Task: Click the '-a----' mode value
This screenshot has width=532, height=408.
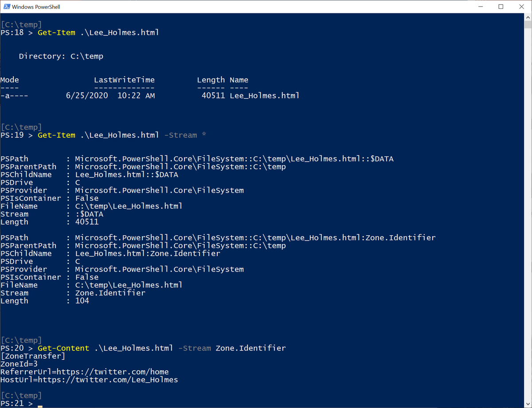Action: pos(14,96)
